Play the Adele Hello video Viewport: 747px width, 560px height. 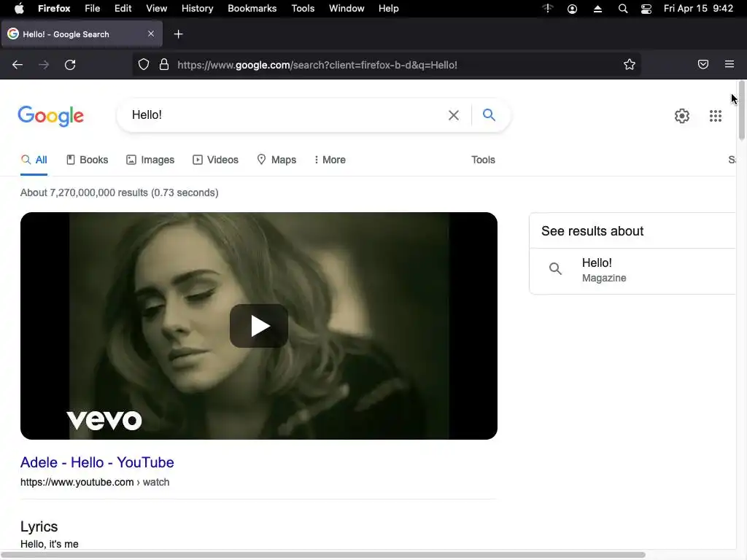coord(259,326)
